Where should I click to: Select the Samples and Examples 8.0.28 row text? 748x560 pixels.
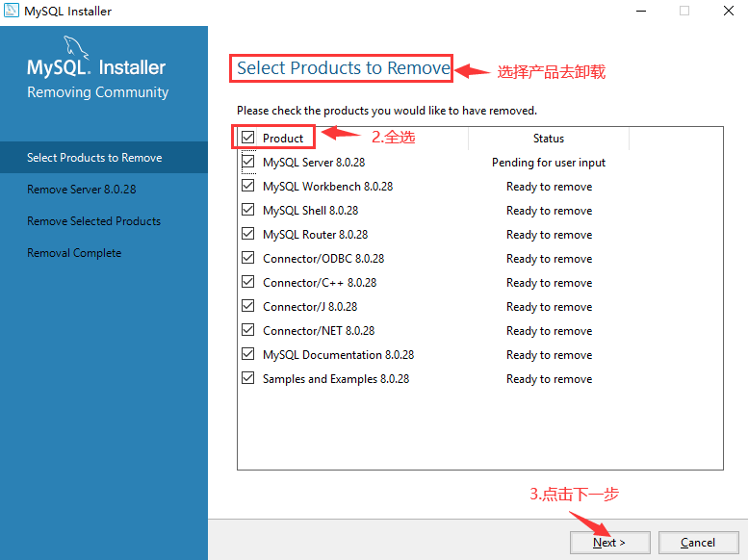coord(336,379)
